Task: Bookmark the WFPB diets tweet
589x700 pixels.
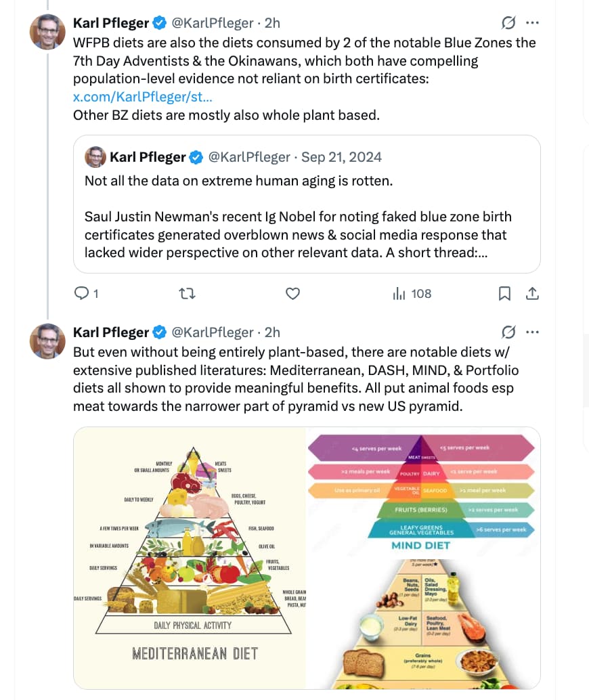Action: [x=504, y=293]
